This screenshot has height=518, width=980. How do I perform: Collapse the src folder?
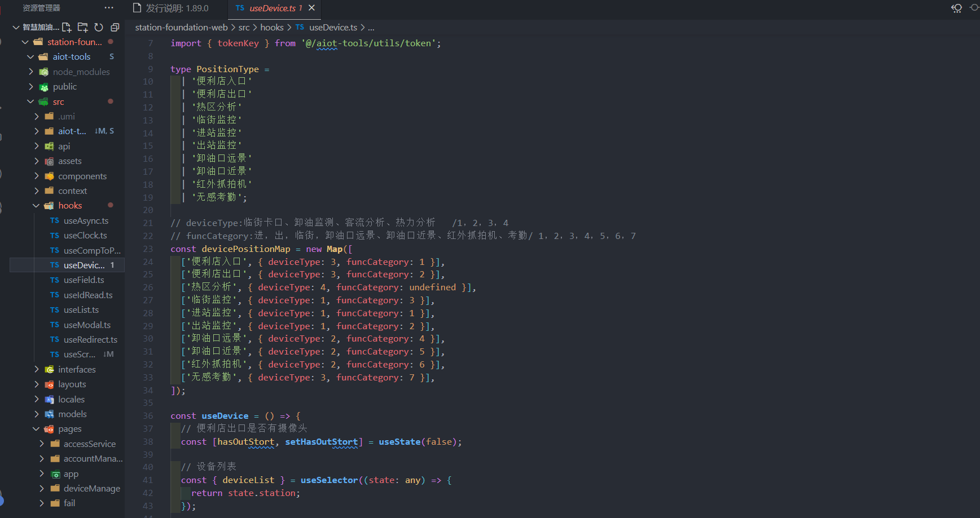coord(31,101)
